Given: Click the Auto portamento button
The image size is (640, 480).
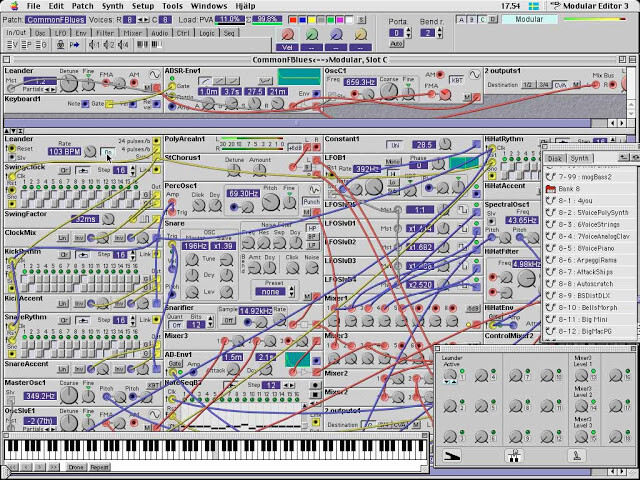Looking at the screenshot, I should [396, 44].
